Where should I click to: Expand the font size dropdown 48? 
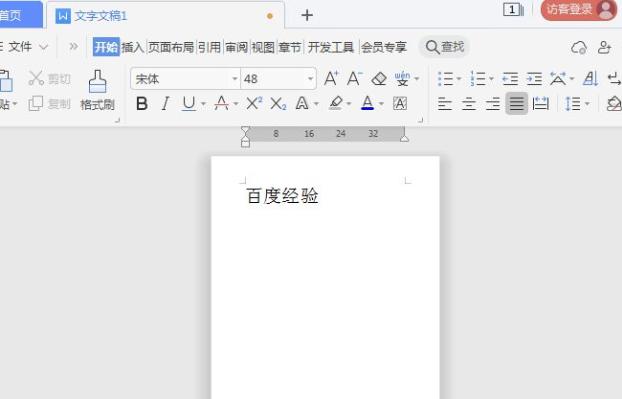310,79
